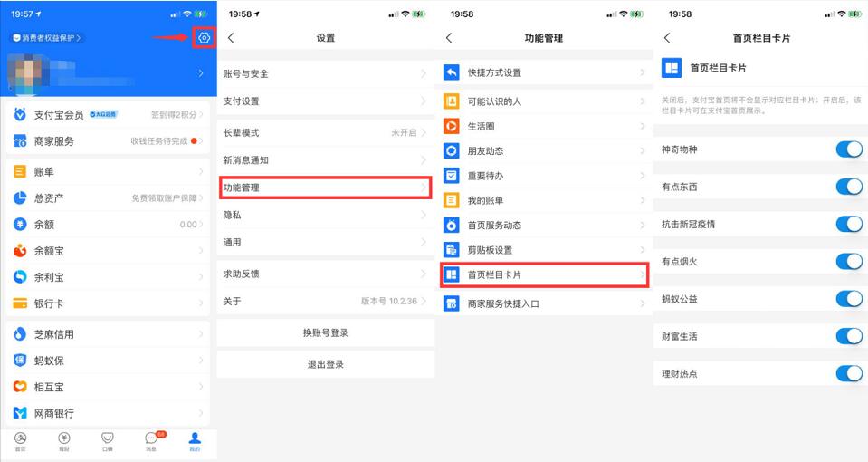The width and height of the screenshot is (868, 462).
Task: Tap the 蚂蚁保 shield icon
Action: pos(20,361)
